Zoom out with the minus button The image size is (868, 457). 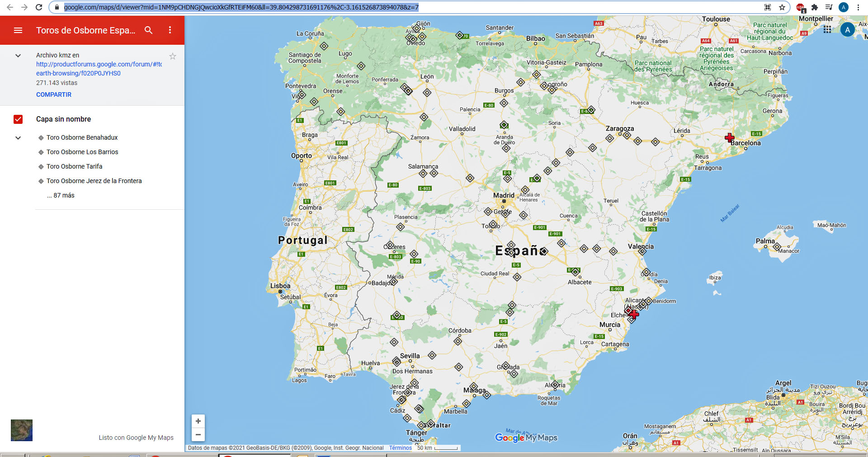tap(198, 434)
